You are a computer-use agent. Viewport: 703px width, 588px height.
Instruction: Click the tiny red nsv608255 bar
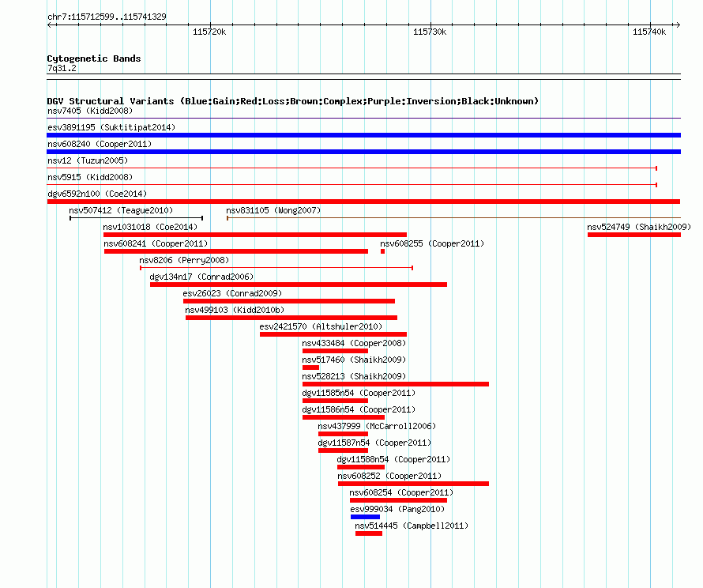[382, 251]
